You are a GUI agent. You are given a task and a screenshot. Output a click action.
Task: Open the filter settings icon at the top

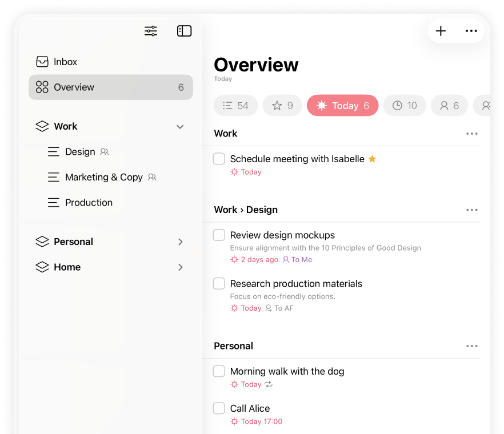pos(150,31)
